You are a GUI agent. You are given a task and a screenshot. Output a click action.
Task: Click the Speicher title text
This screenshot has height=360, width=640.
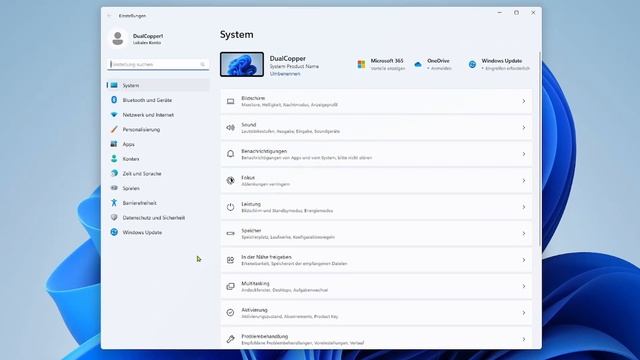251,230
